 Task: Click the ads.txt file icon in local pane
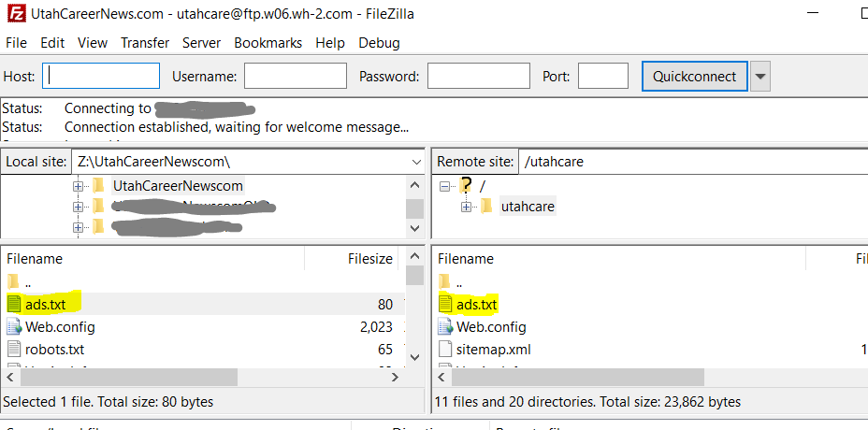pyautogui.click(x=14, y=304)
